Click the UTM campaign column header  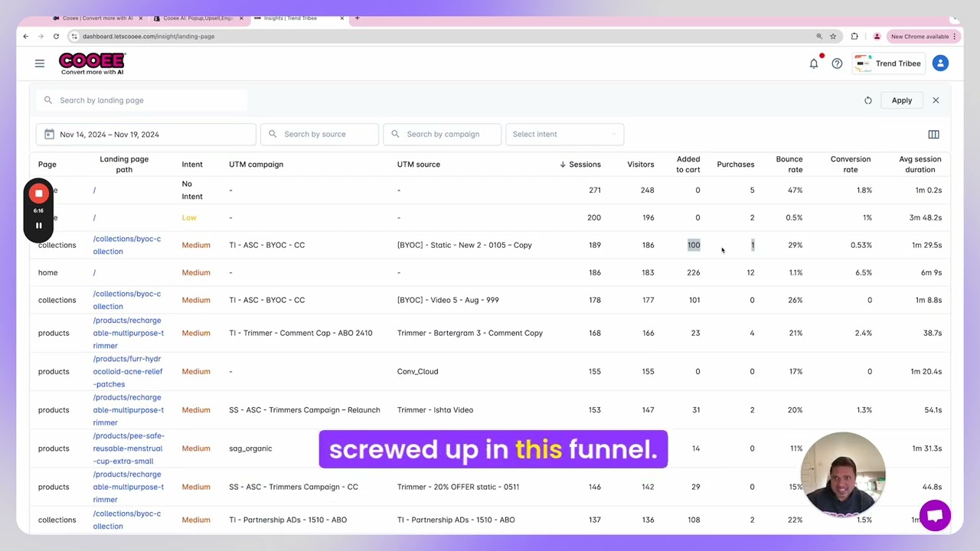[256, 165]
